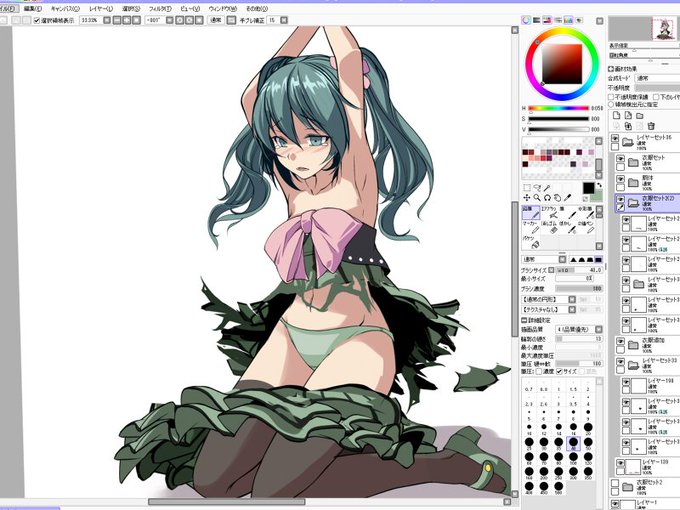Select brush size 20 preset

click(x=588, y=428)
